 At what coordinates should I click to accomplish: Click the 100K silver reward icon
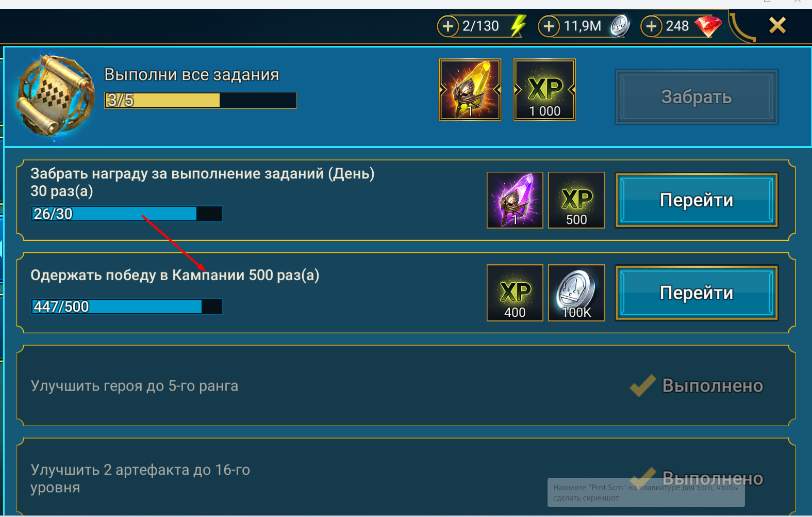click(x=576, y=293)
